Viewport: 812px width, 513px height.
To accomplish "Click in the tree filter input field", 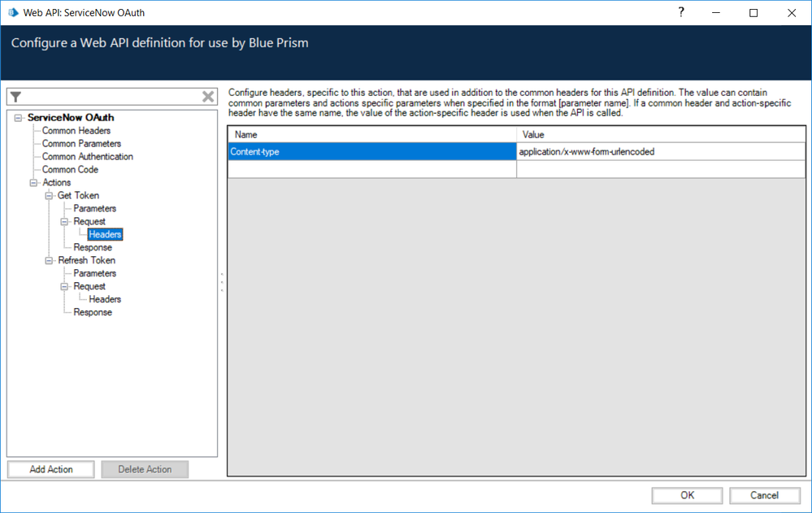I will coord(111,97).
